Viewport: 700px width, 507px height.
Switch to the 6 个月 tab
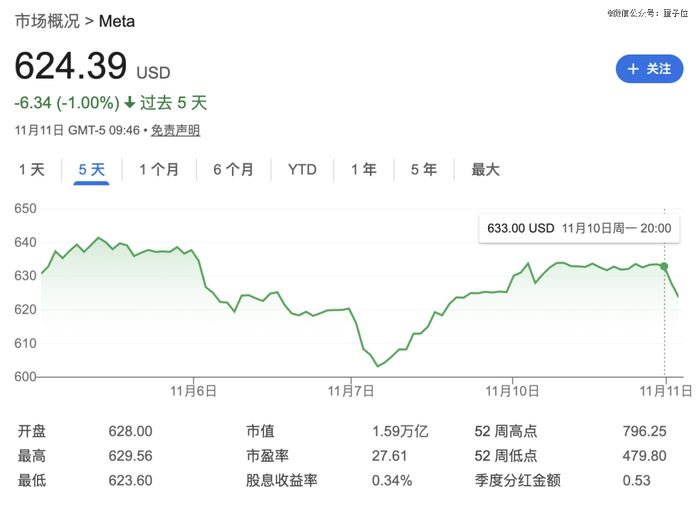click(233, 170)
